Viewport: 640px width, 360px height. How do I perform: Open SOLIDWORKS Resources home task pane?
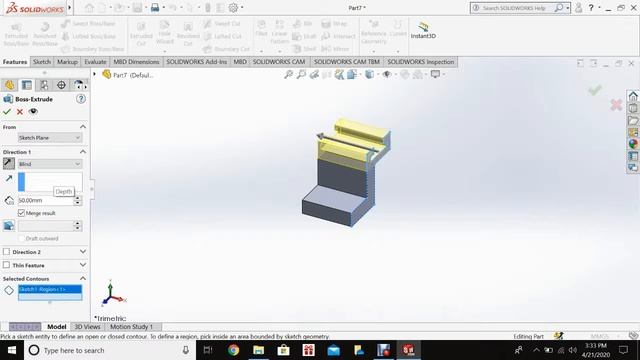pos(633,96)
